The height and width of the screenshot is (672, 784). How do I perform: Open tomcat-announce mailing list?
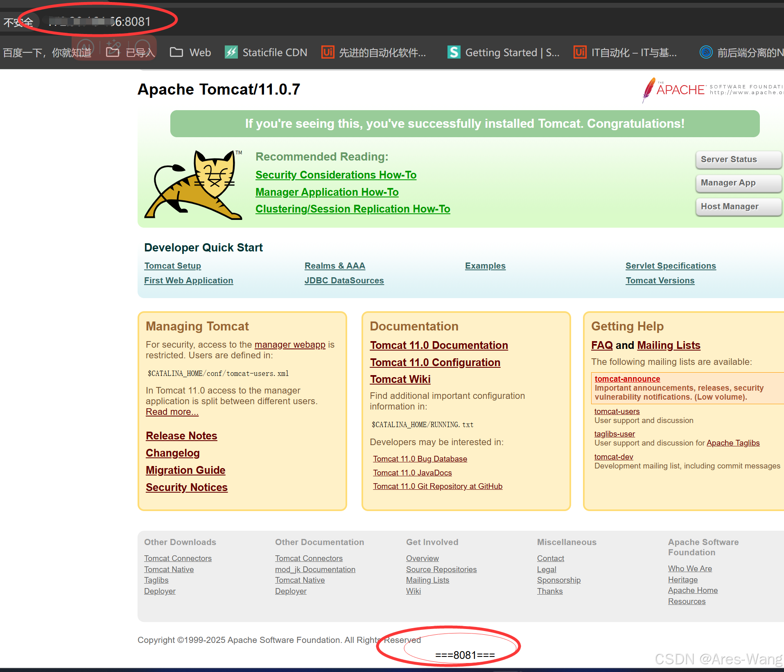627,379
